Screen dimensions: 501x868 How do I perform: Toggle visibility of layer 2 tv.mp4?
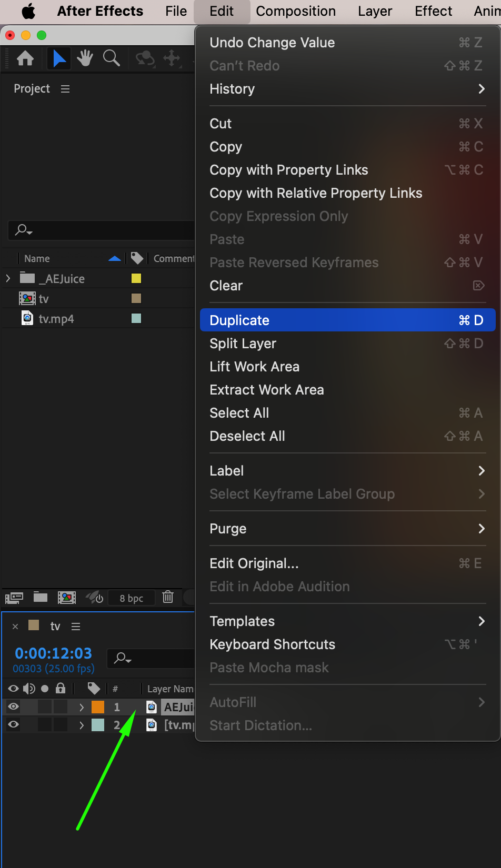click(14, 724)
